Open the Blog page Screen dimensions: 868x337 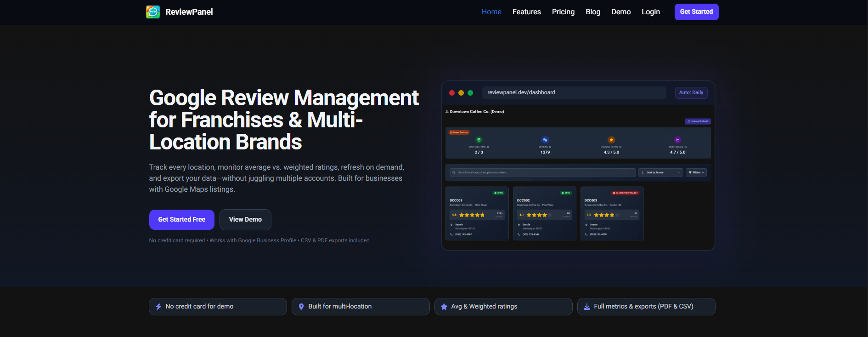point(593,12)
